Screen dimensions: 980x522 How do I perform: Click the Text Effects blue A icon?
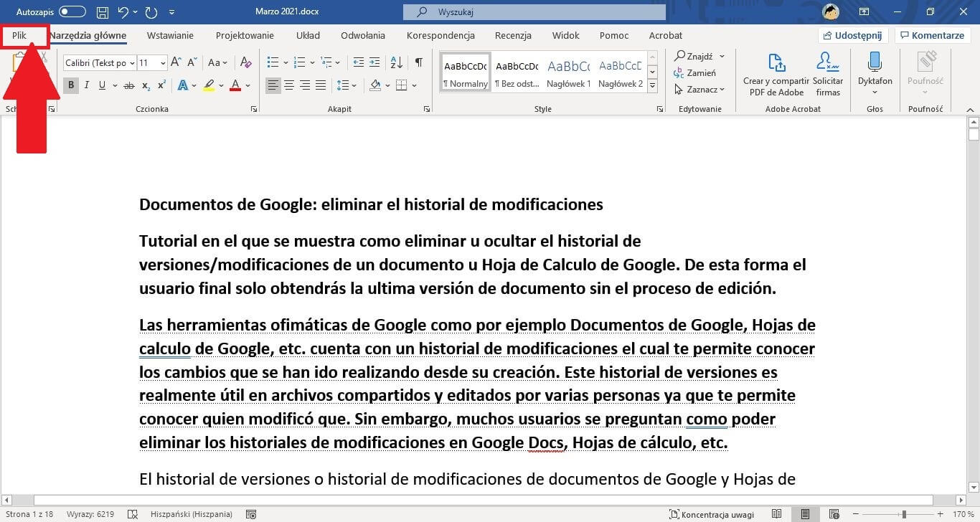click(x=182, y=85)
